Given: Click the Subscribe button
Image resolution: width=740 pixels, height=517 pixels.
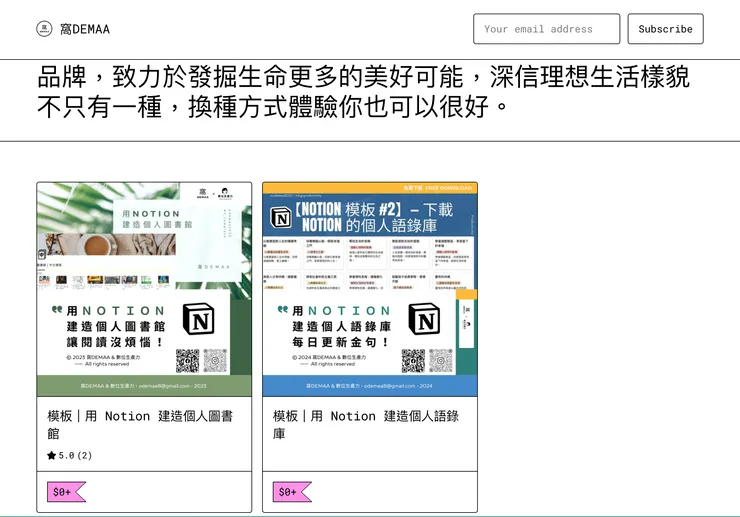Looking at the screenshot, I should coord(665,29).
